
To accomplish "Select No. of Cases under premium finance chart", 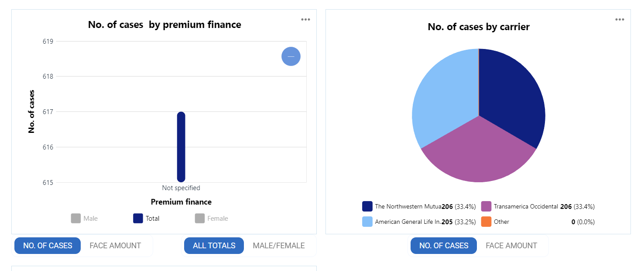I will point(48,246).
